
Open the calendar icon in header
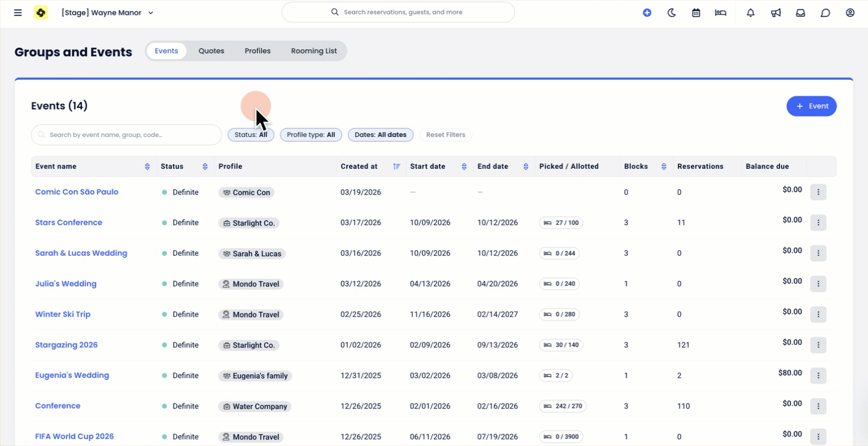(696, 13)
